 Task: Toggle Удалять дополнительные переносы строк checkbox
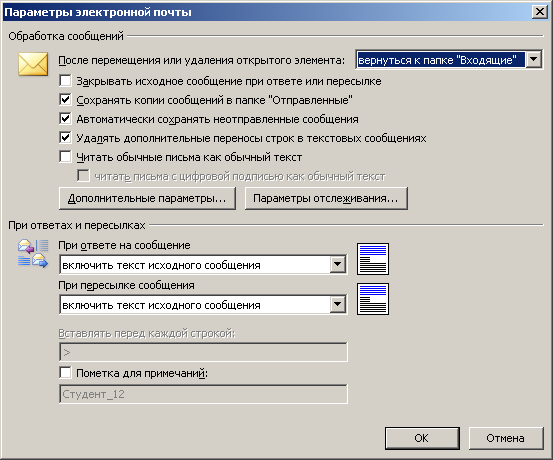[66, 138]
